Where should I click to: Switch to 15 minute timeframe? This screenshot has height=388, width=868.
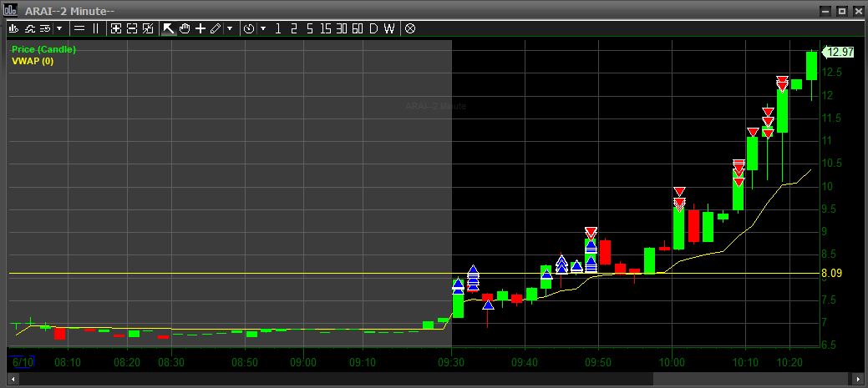(x=326, y=28)
